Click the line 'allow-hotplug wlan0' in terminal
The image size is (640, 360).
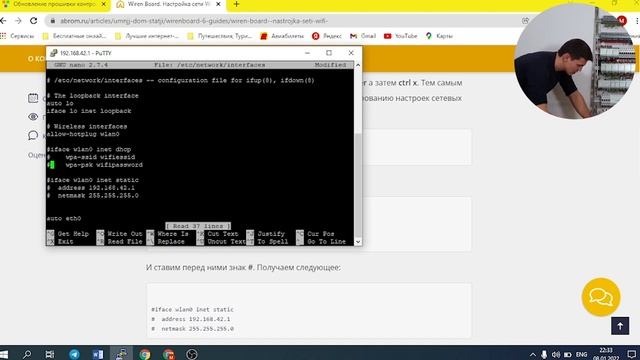tap(83, 134)
